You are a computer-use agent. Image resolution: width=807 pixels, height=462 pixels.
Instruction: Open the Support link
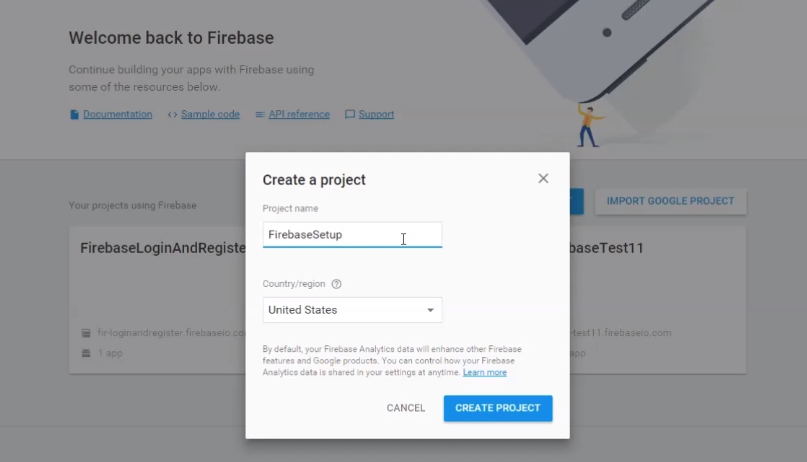376,115
